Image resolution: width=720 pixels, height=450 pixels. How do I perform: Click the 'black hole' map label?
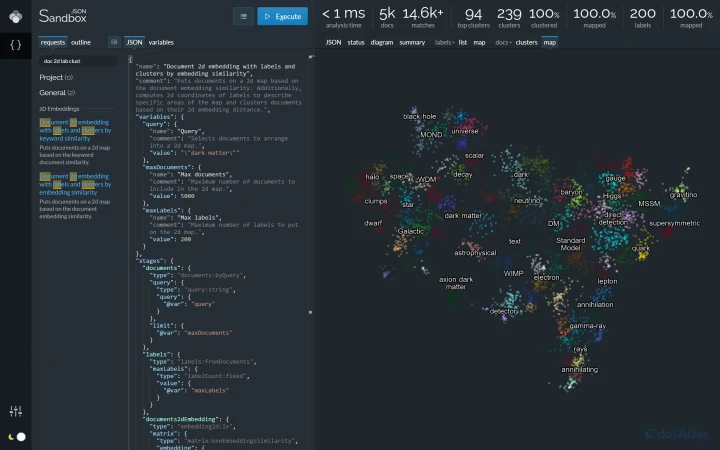(x=420, y=117)
